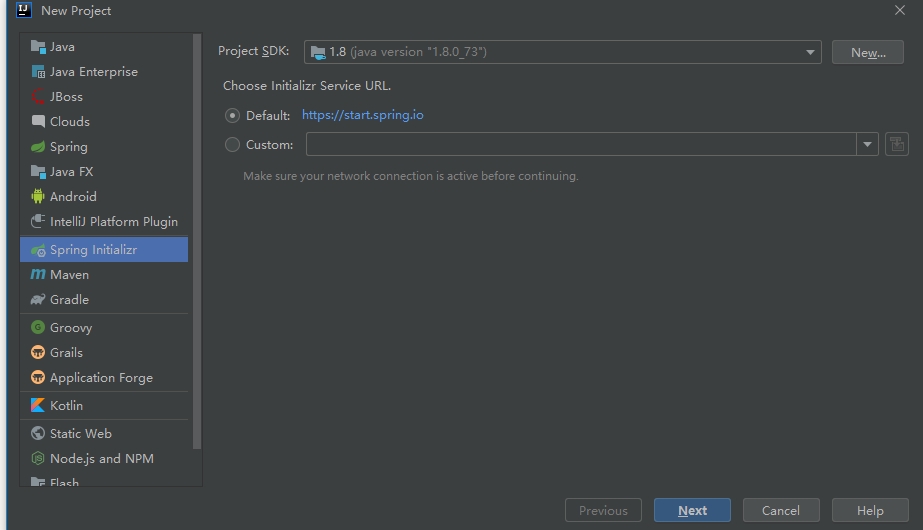Click the Kotlin logo icon
Viewport: 923px width, 530px height.
38,406
